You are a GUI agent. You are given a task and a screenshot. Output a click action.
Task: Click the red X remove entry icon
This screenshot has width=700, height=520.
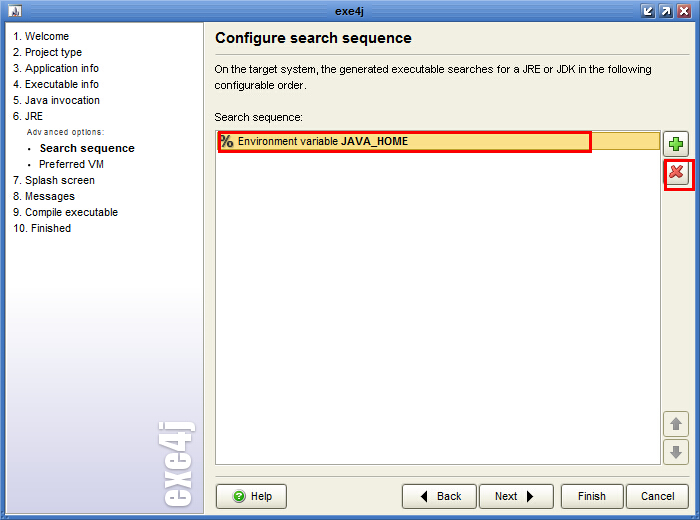(677, 173)
